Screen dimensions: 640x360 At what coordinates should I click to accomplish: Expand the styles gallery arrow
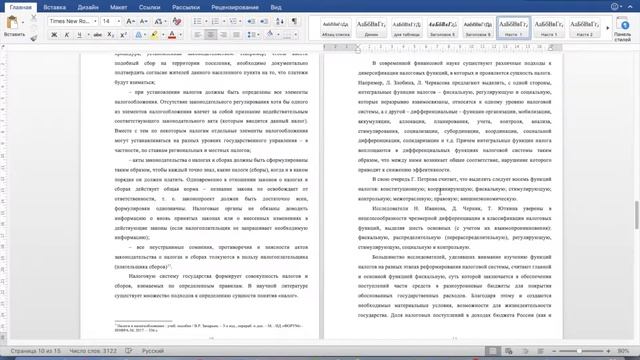[x=607, y=28]
